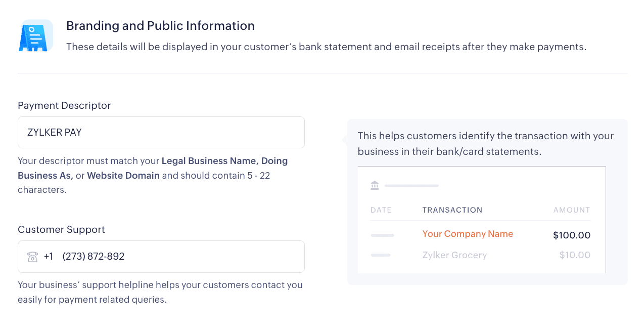644x326 pixels.
Task: Click the "This helps customers identify" info text
Action: coord(485,144)
